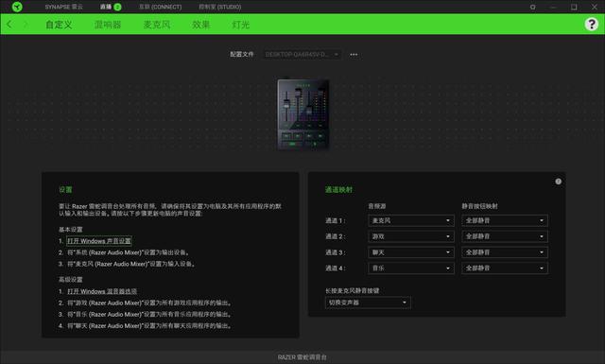Click the Razer logo icon
This screenshot has width=605, height=364.
[17, 7]
